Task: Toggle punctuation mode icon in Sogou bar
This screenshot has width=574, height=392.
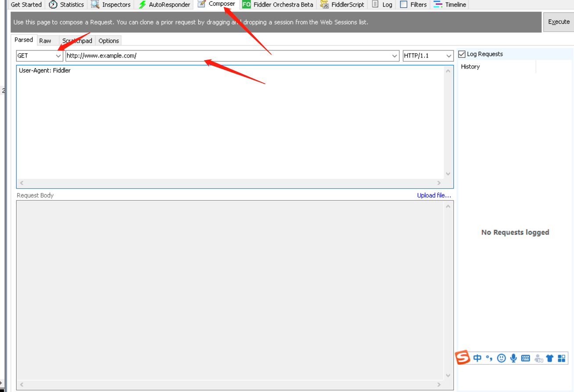Action: click(x=489, y=358)
